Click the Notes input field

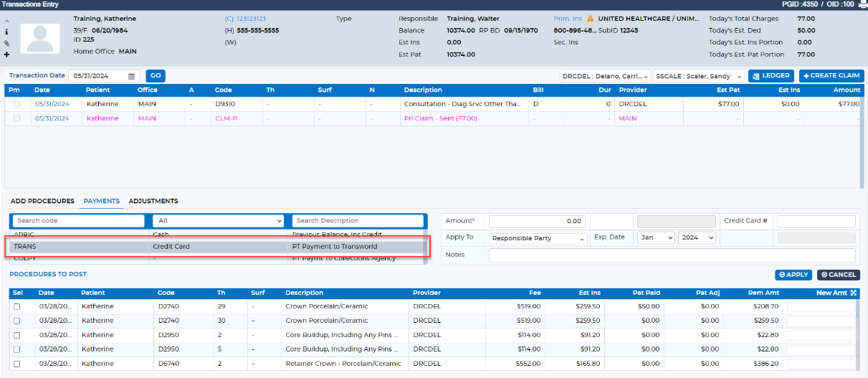point(672,255)
